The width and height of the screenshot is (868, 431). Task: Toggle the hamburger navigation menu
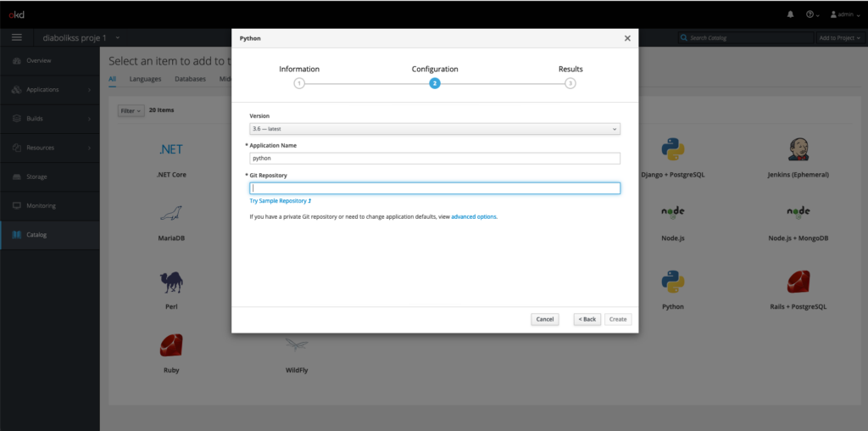[17, 37]
